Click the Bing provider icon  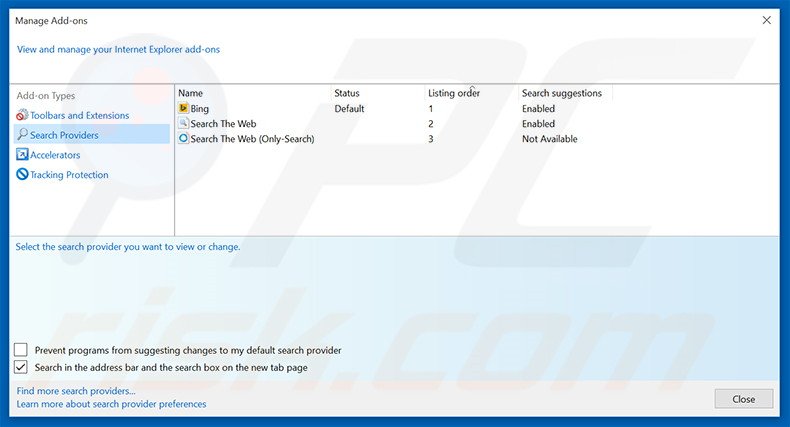(183, 108)
